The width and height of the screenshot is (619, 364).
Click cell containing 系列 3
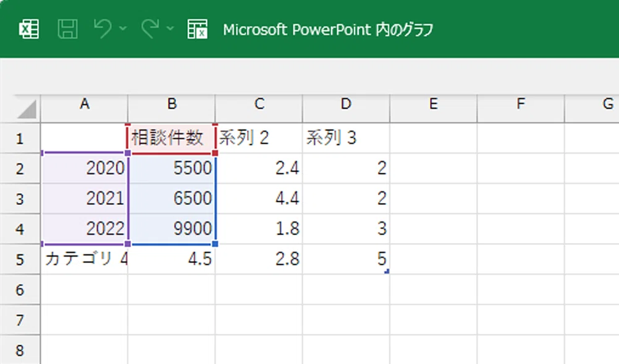346,138
